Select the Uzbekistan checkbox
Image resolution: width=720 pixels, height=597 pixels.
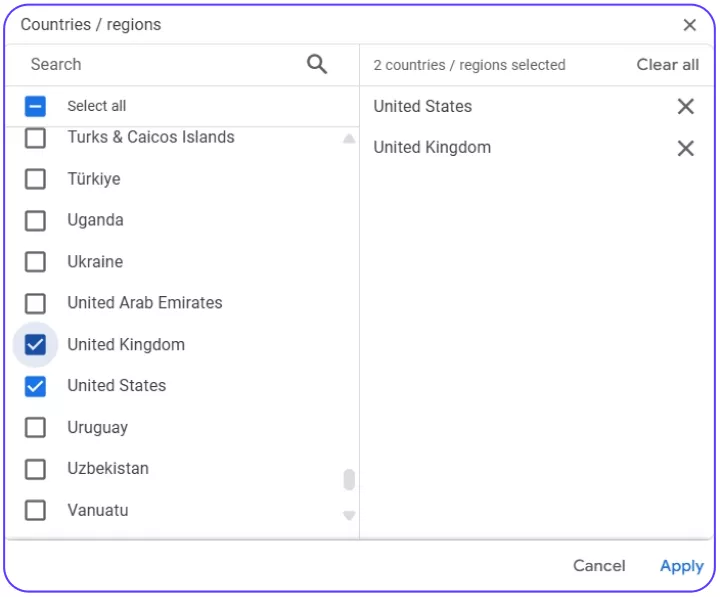pos(35,469)
